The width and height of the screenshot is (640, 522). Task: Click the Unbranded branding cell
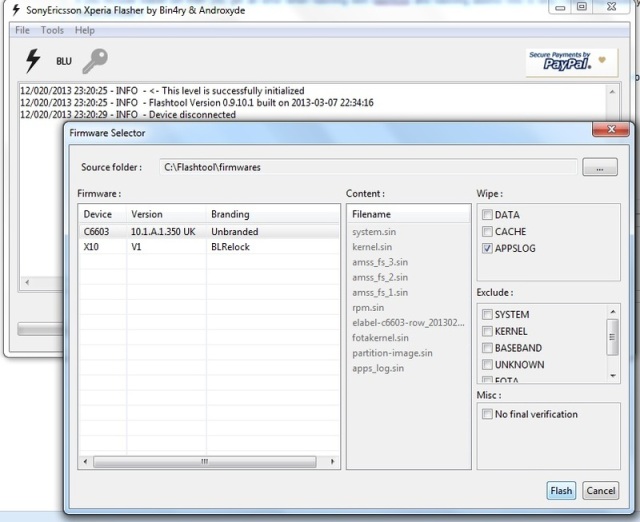coord(235,231)
